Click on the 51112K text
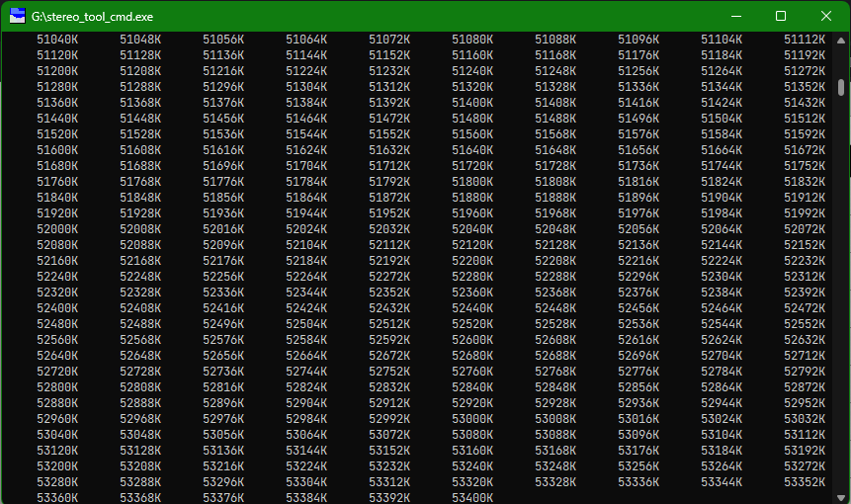Image resolution: width=851 pixels, height=504 pixels. 805,40
